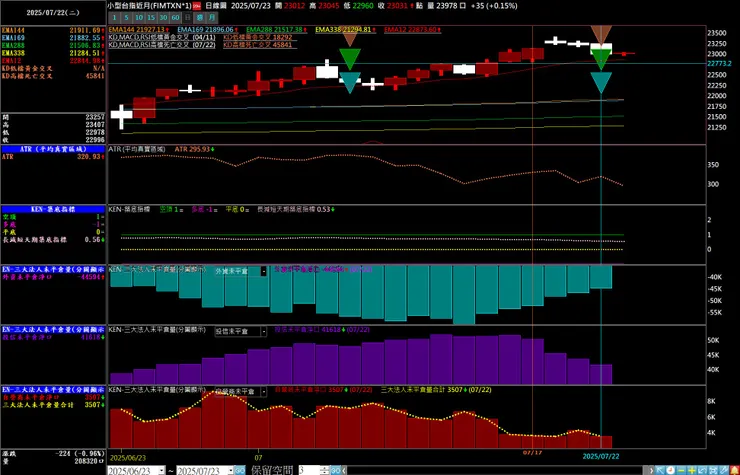
Task: Switch to the 60-minute timeframe
Action: [176, 17]
